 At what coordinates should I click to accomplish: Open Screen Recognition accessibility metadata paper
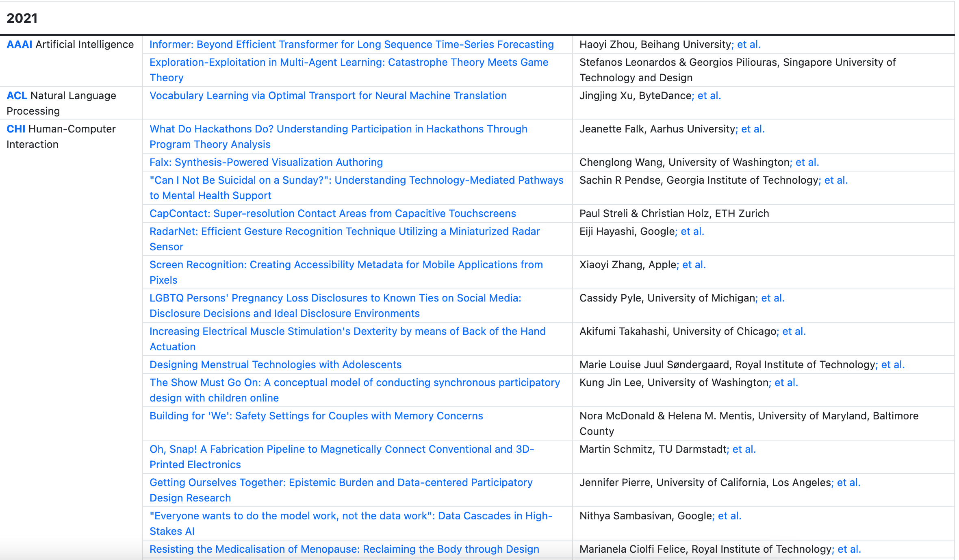(346, 272)
